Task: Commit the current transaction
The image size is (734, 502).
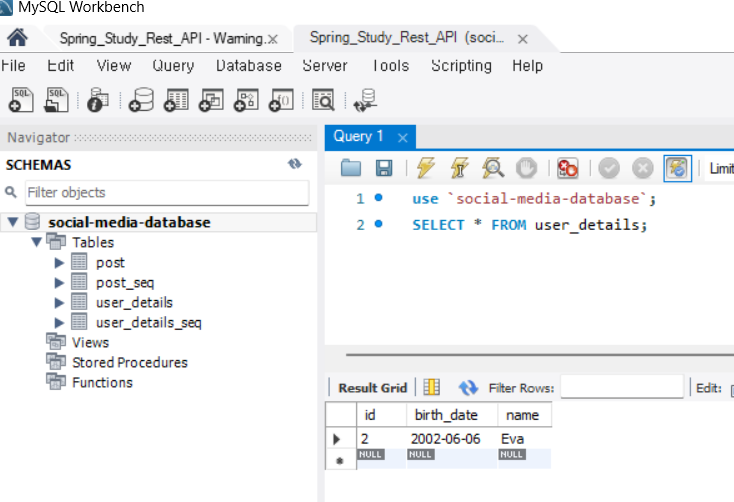Action: coord(609,168)
